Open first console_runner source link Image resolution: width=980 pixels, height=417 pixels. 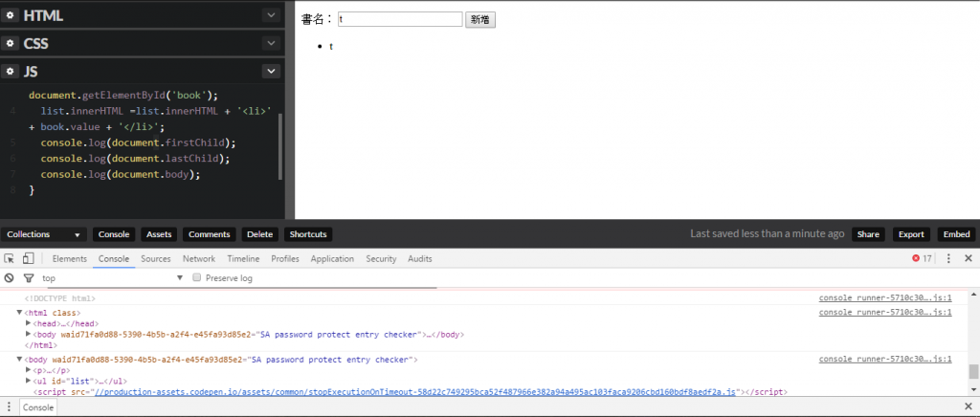[885, 298]
